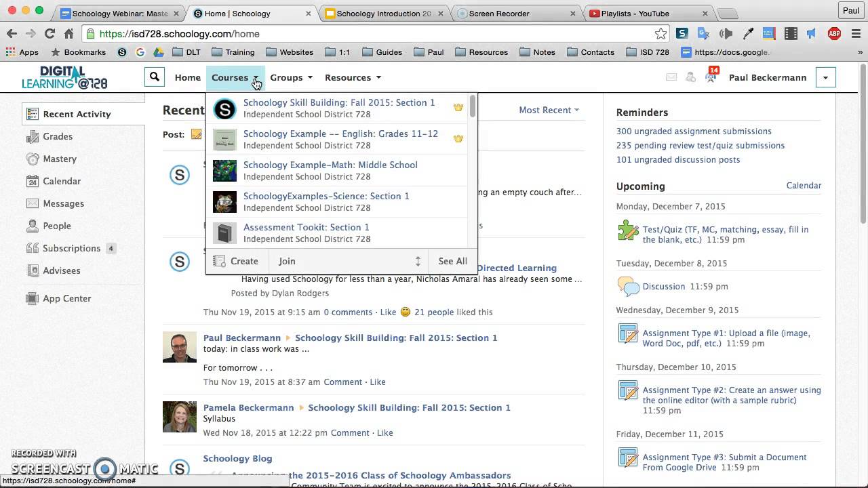Bookmark this page with star icon
Viewport: 868px width, 488px height.
coord(660,33)
